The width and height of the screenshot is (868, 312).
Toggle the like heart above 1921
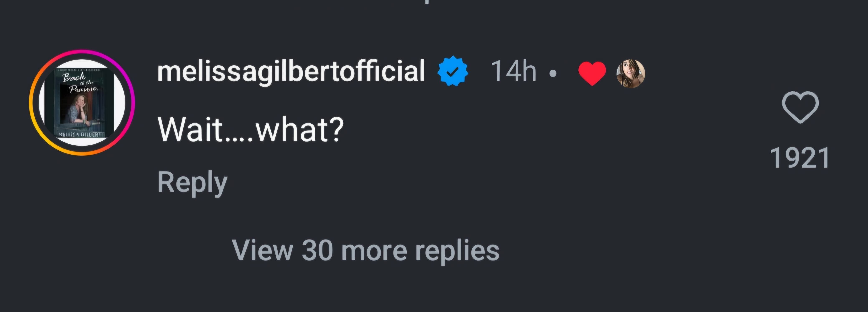(800, 107)
